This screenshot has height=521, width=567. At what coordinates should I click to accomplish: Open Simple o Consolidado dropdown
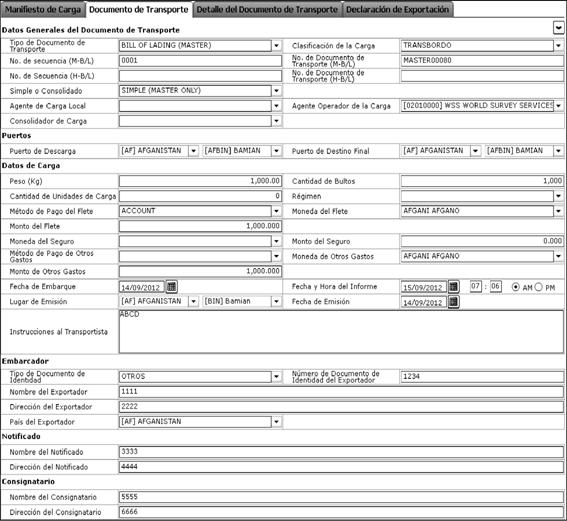coord(276,91)
